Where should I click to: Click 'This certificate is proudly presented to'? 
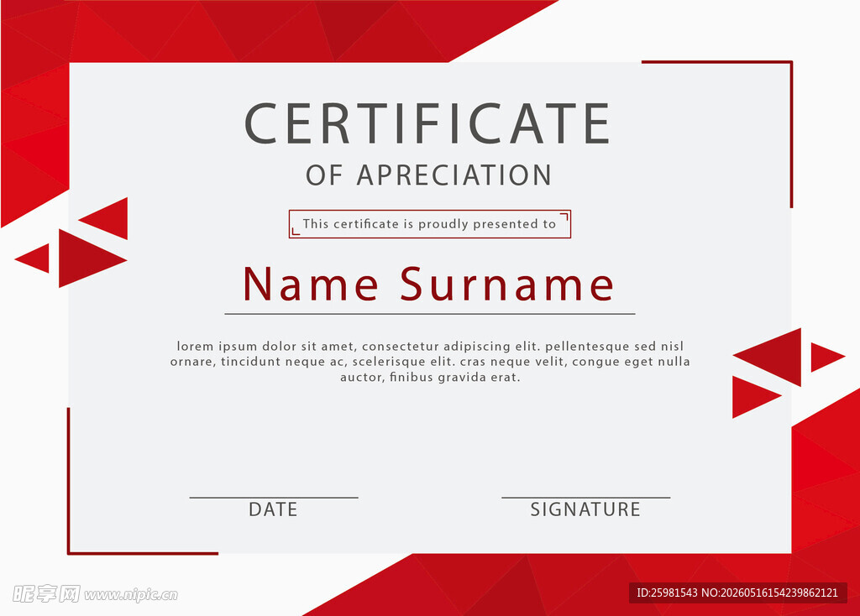tap(429, 223)
